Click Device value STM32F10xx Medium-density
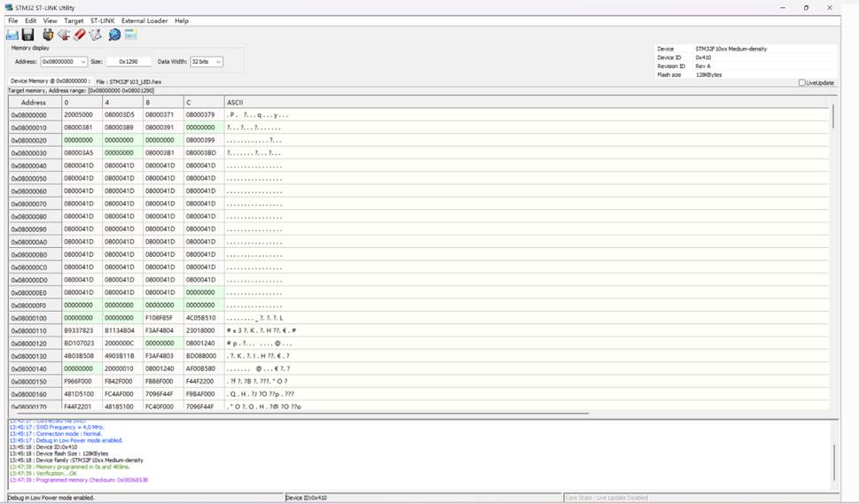 pos(730,49)
